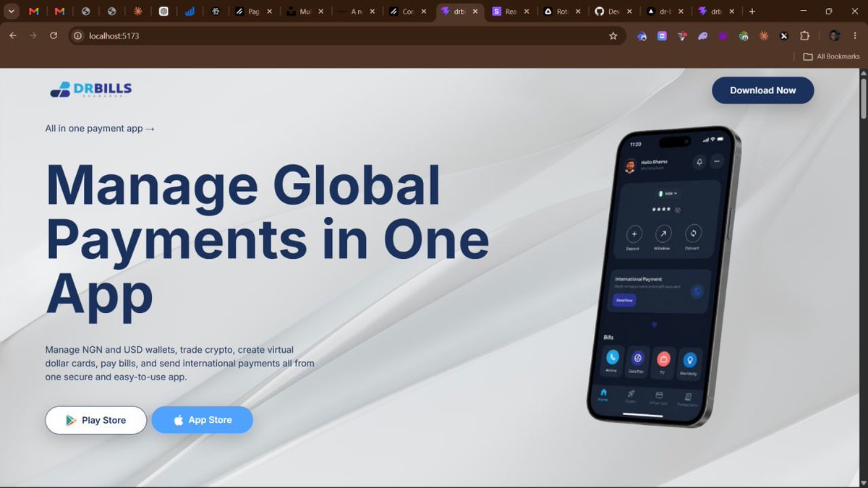Click the Send Now button on phone
Image resolution: width=868 pixels, height=488 pixels.
(624, 300)
